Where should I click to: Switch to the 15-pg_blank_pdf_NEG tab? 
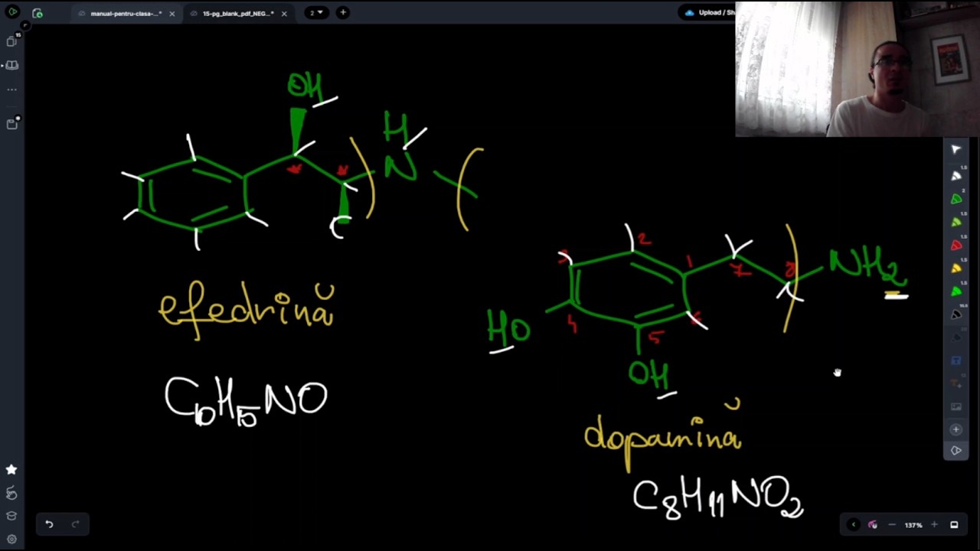tap(237, 13)
